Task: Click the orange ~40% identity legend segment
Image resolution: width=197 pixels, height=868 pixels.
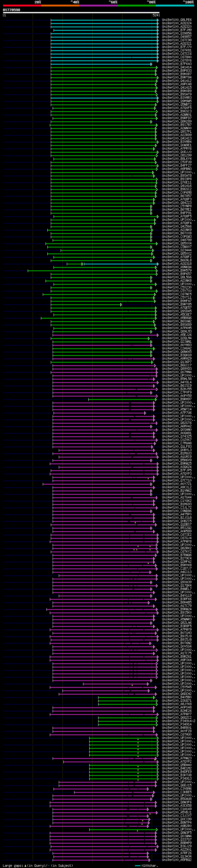Action: [x=60, y=6]
